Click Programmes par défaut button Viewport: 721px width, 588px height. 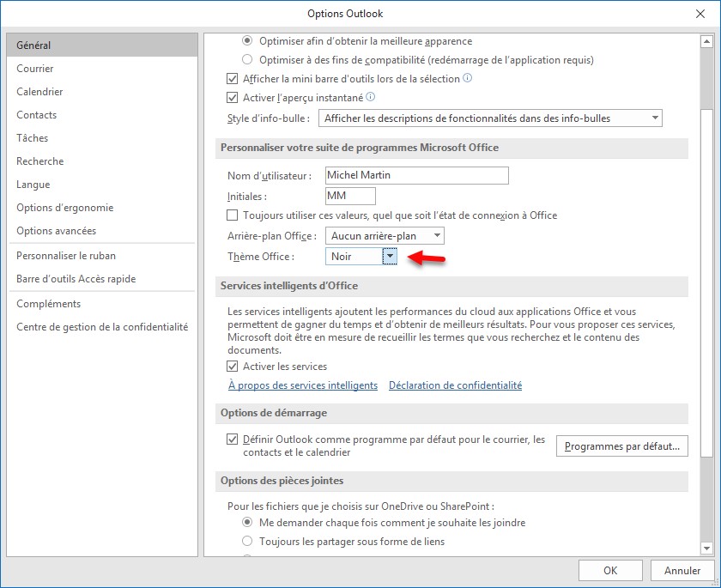click(x=621, y=446)
